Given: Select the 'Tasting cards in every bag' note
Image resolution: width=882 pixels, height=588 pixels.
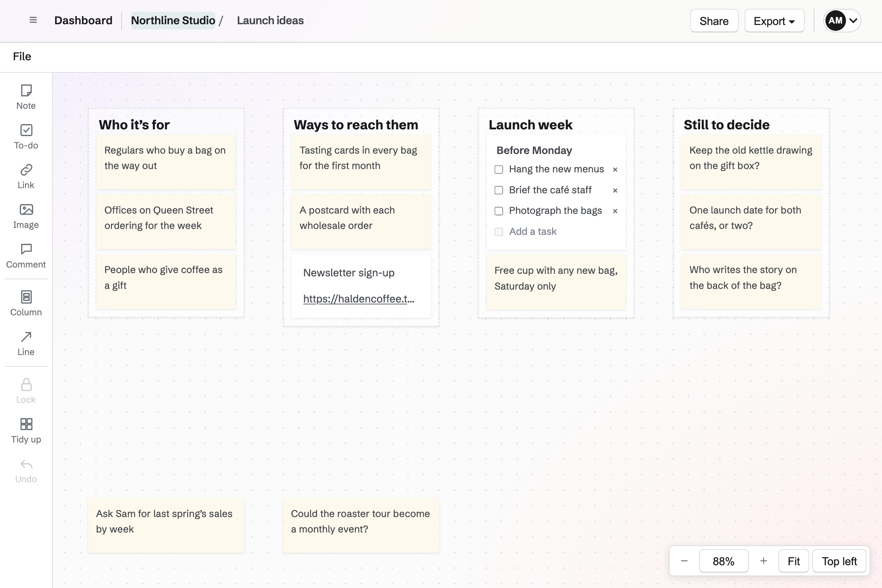Looking at the screenshot, I should 361,162.
